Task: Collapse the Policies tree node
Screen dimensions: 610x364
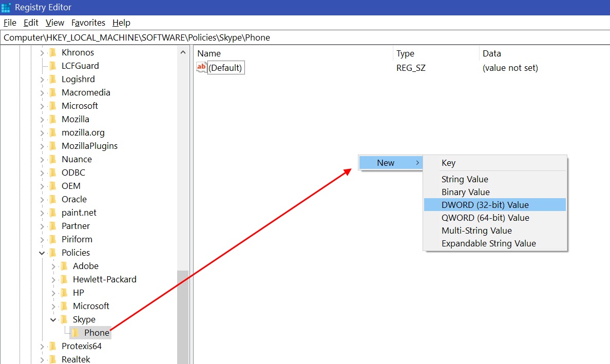Action: pos(42,253)
